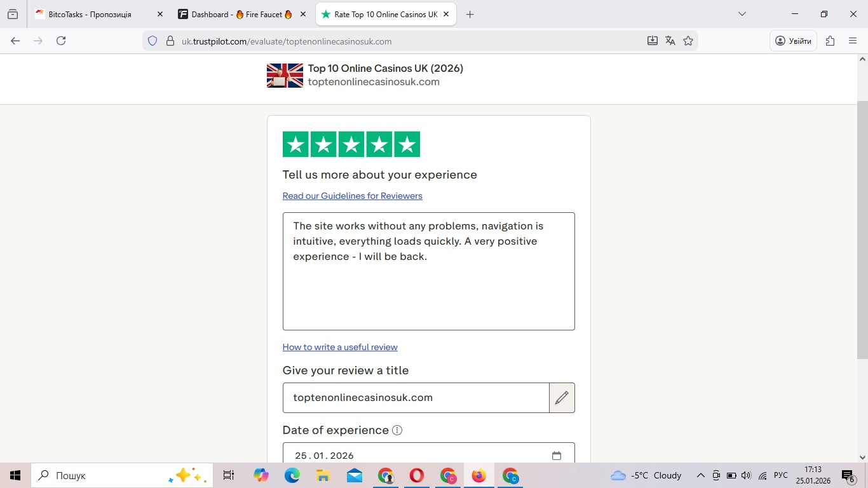Click the review text area

tap(429, 271)
